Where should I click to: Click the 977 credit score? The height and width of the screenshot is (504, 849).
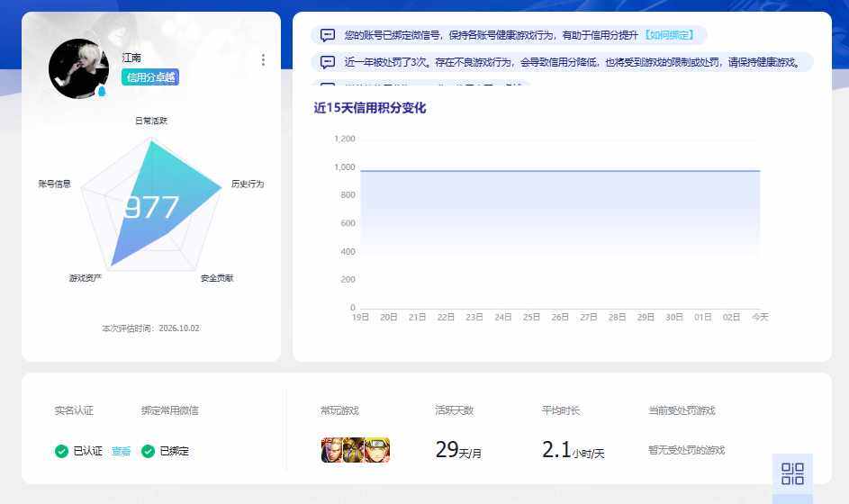click(x=151, y=207)
